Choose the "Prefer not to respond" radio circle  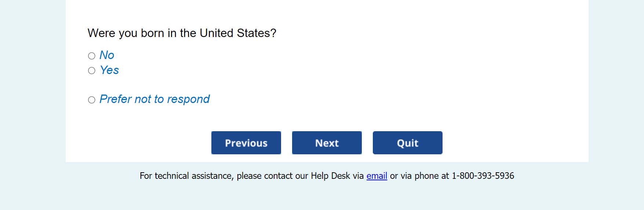92,100
